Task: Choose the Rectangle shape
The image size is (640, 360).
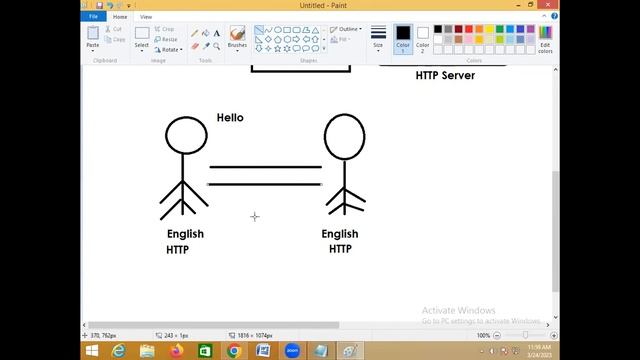Action: [x=287, y=30]
